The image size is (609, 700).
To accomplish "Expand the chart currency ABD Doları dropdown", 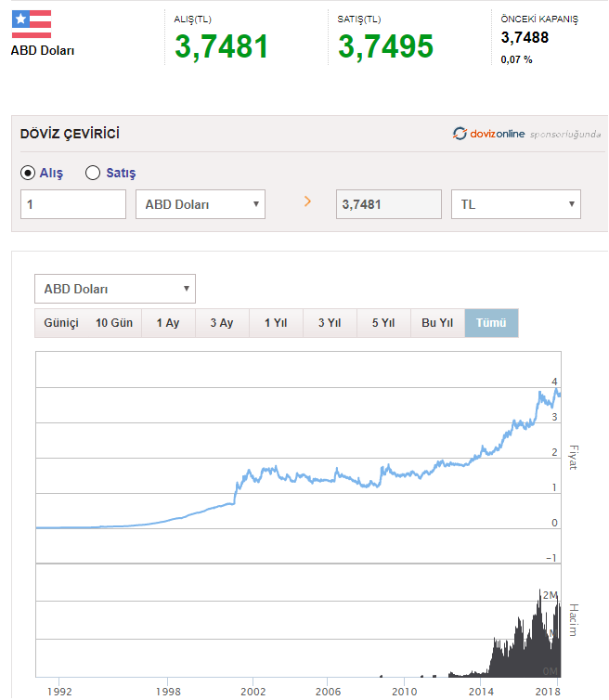I will (115, 289).
